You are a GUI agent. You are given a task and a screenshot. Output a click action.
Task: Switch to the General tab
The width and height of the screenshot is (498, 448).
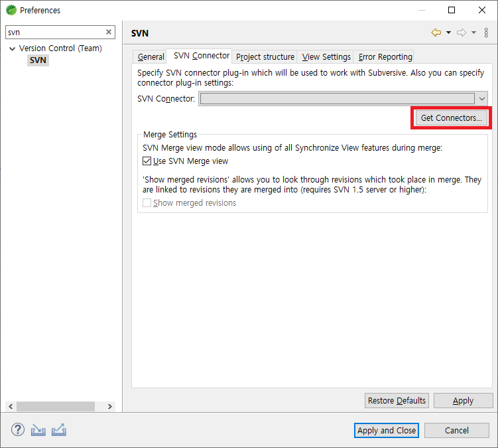[151, 57]
